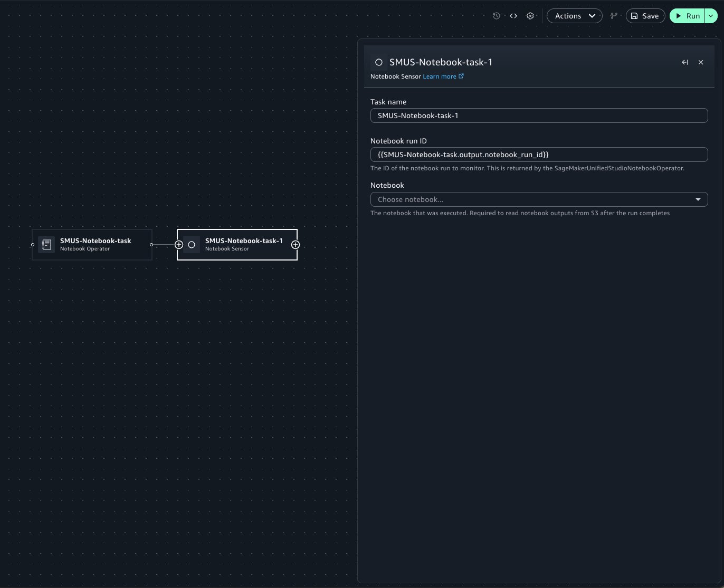
Task: Click the plus connector right of sensor node
Action: (296, 245)
